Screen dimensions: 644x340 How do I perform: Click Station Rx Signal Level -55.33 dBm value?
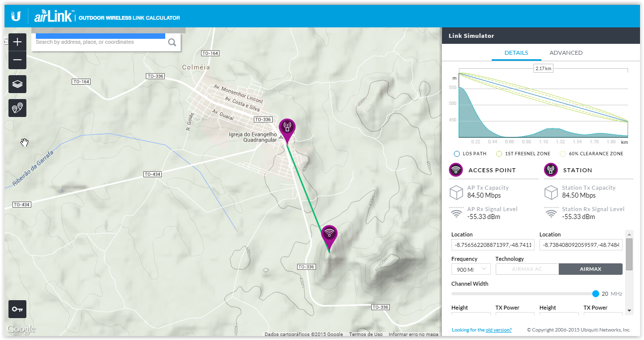(x=578, y=217)
